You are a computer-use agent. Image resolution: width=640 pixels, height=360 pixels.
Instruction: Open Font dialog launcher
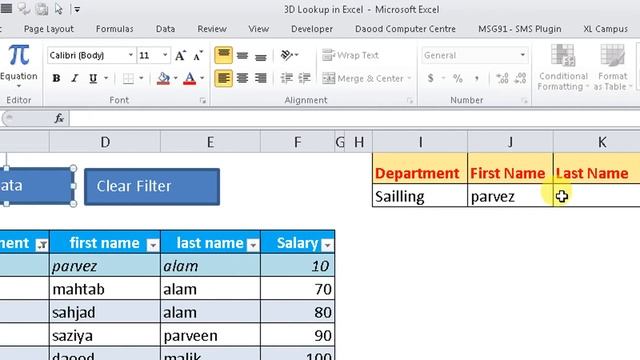click(203, 100)
